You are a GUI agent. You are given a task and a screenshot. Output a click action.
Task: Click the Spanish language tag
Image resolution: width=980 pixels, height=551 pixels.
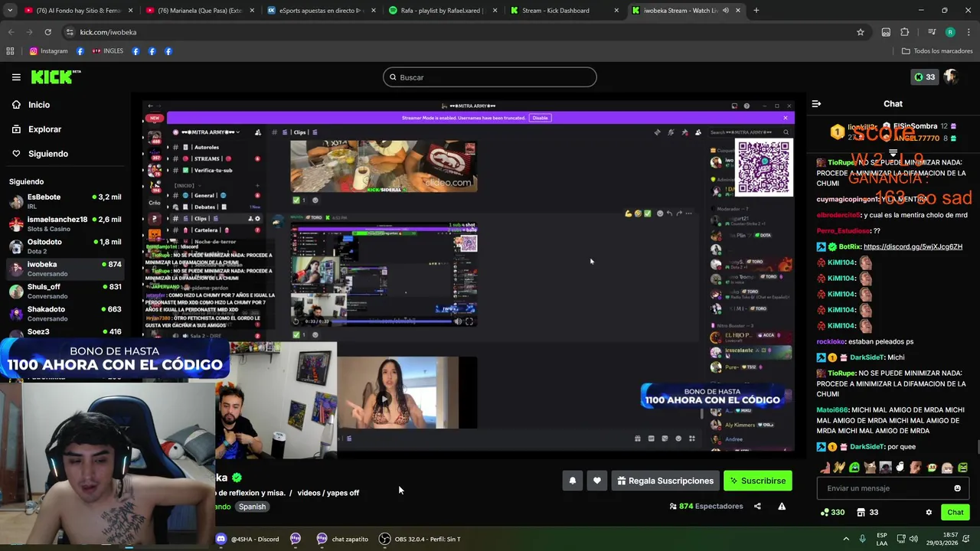252,507
